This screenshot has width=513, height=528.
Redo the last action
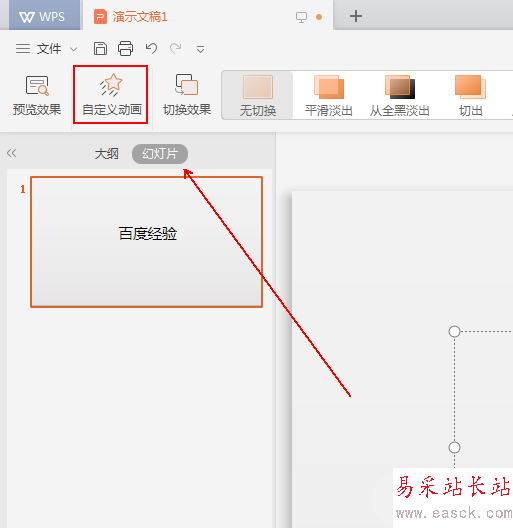click(175, 49)
